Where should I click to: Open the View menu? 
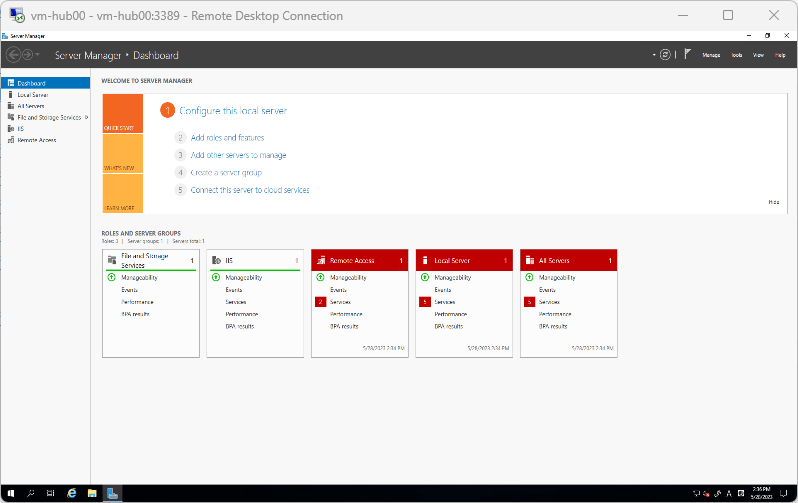(758, 55)
